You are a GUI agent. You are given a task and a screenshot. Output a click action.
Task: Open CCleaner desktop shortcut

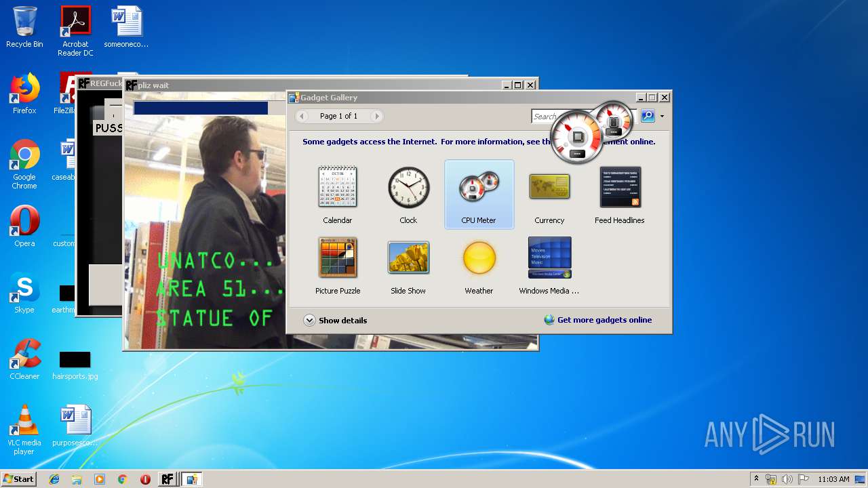24,359
